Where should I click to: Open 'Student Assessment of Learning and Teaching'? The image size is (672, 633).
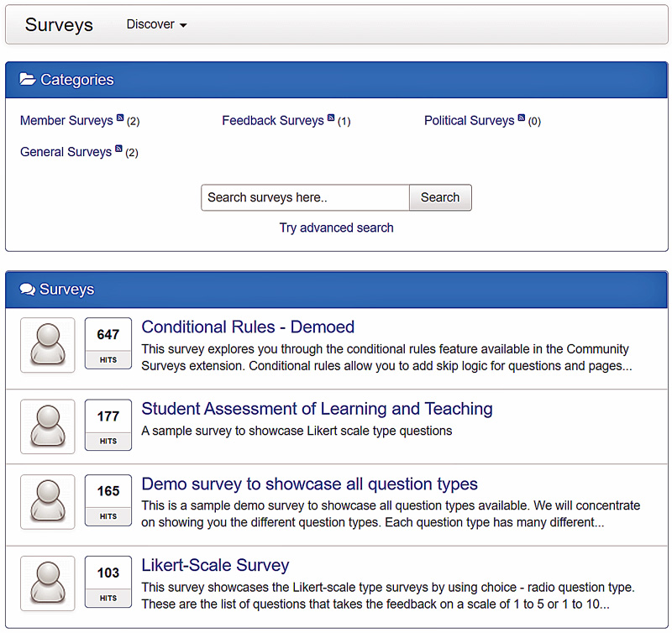click(318, 409)
